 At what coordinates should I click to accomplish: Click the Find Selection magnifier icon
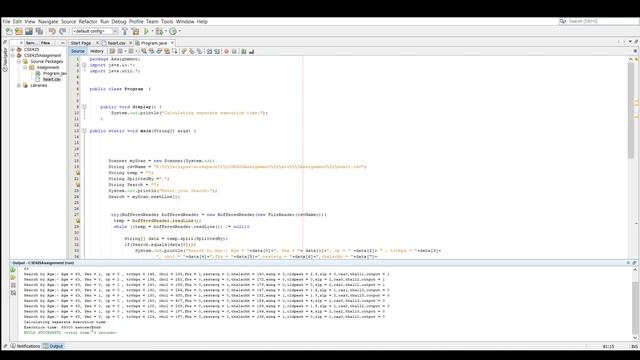[x=144, y=51]
